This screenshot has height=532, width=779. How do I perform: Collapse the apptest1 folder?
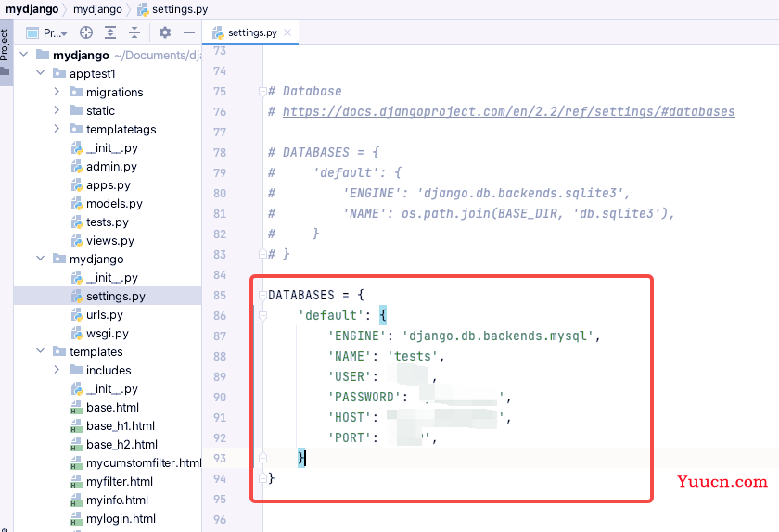(x=40, y=73)
